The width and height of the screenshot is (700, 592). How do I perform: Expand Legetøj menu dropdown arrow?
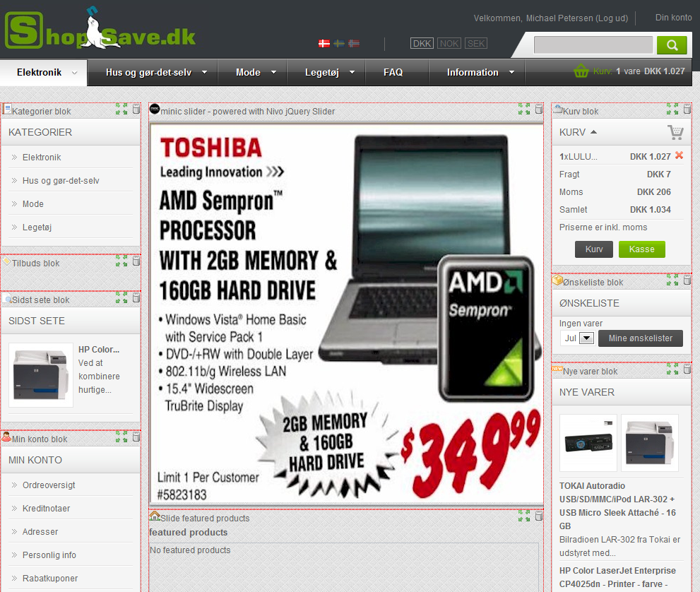click(x=352, y=72)
